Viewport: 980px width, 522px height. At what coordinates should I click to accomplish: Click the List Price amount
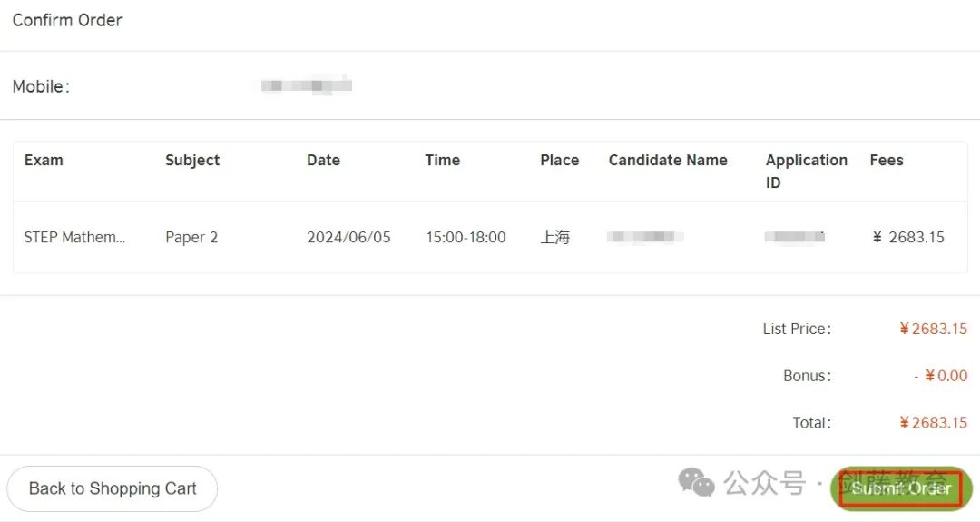click(933, 329)
